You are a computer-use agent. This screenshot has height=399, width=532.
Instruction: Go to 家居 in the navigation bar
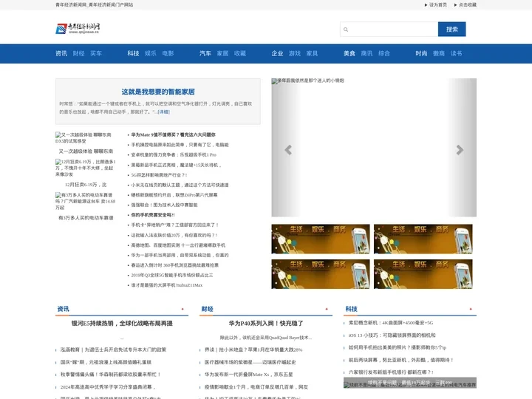[x=222, y=53]
